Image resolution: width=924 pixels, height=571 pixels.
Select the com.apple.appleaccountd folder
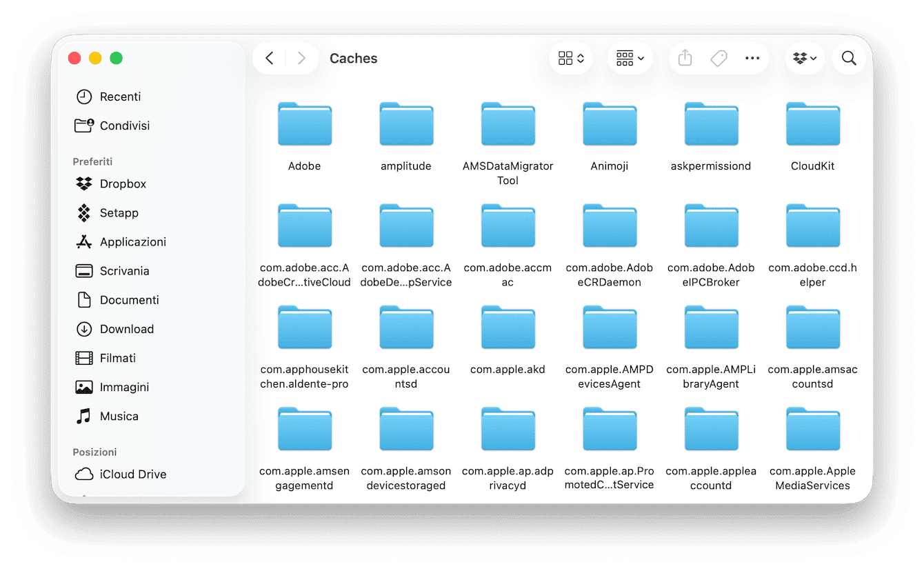[711, 429]
